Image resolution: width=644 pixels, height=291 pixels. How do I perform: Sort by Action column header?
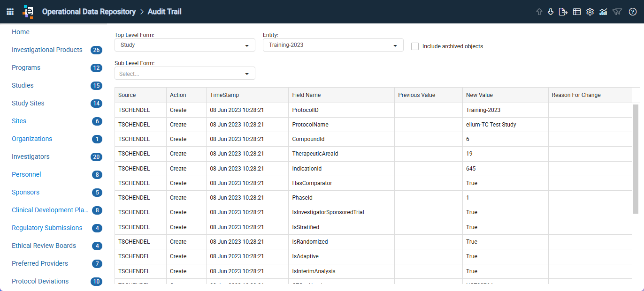(x=186, y=95)
